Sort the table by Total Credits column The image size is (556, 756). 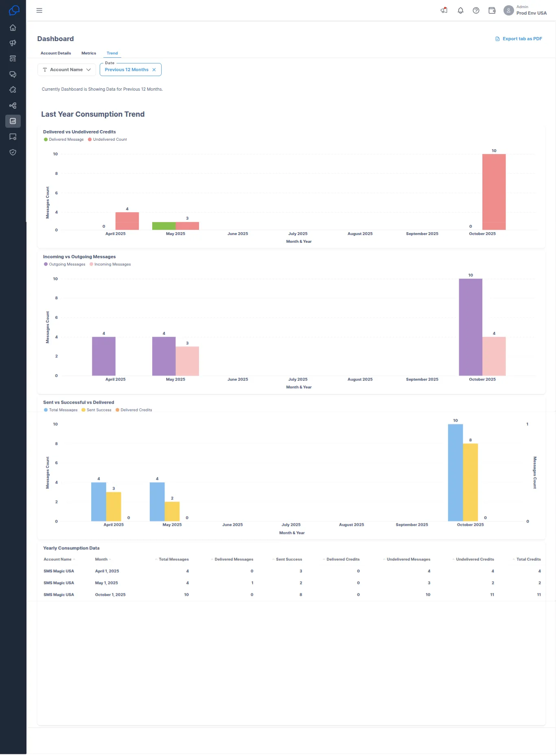527,560
